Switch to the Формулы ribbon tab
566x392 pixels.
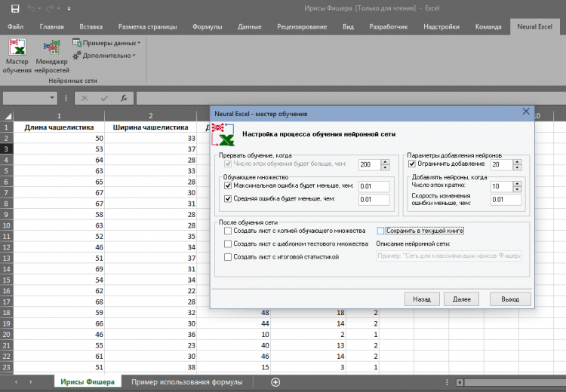coord(207,26)
